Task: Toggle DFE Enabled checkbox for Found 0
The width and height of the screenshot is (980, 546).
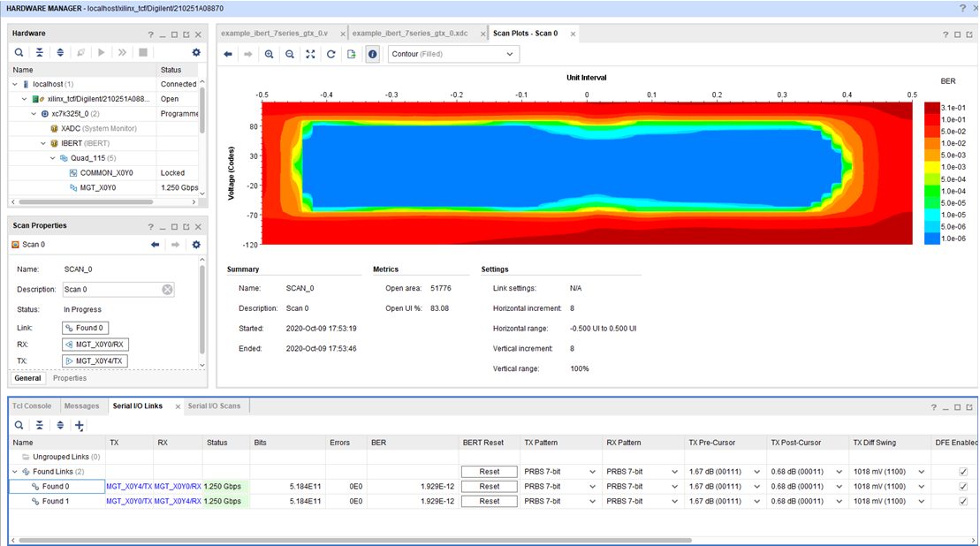Action: (x=963, y=486)
